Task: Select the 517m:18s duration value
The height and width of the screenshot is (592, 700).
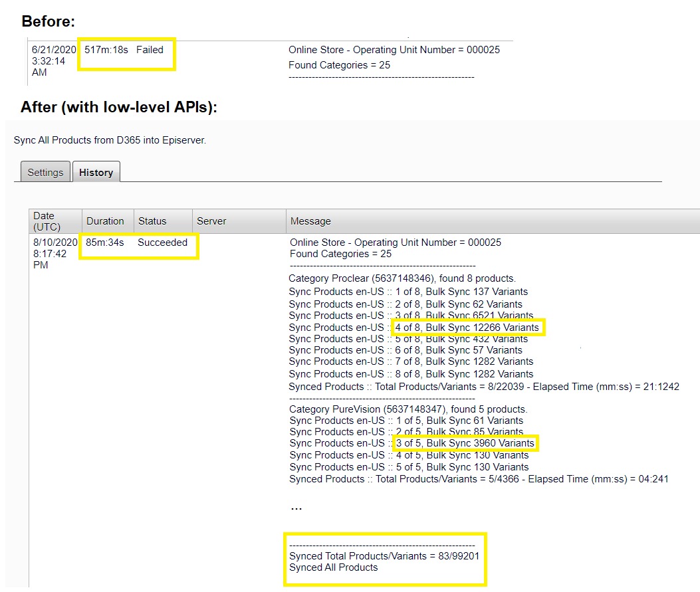Action: [x=106, y=50]
